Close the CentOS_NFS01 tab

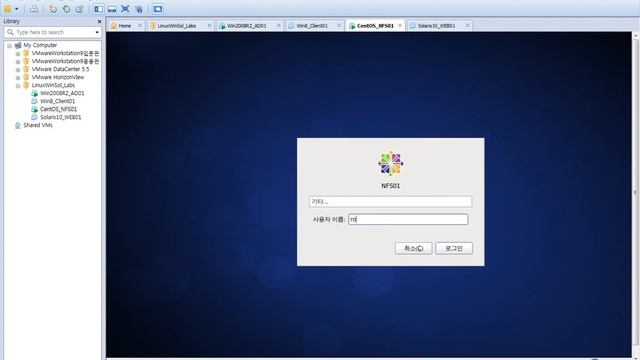tap(400, 26)
